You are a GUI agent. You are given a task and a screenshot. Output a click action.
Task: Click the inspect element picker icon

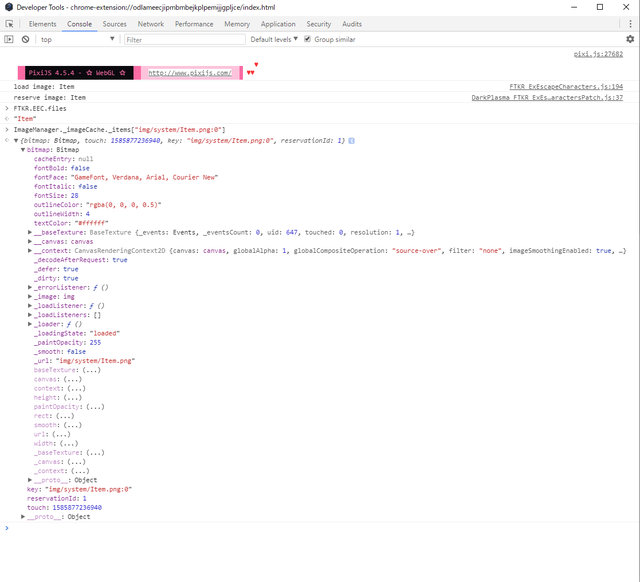(9, 24)
